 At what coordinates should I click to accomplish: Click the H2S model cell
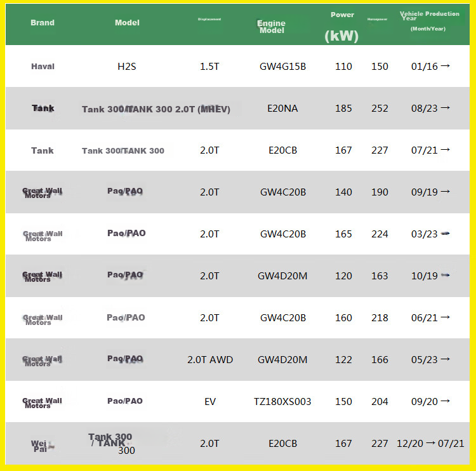pyautogui.click(x=127, y=67)
